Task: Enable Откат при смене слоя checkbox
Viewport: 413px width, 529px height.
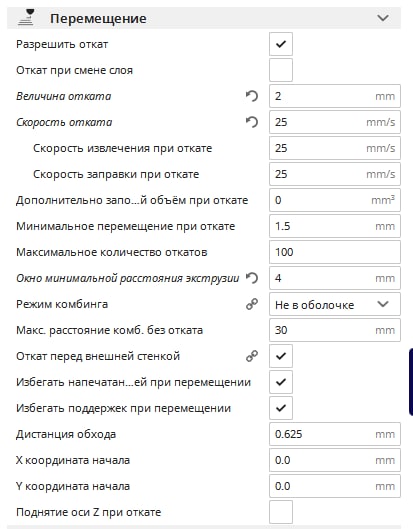Action: (281, 70)
